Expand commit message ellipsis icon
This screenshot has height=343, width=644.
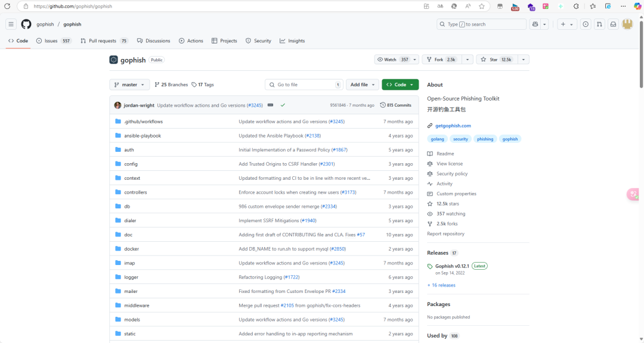[x=270, y=105]
